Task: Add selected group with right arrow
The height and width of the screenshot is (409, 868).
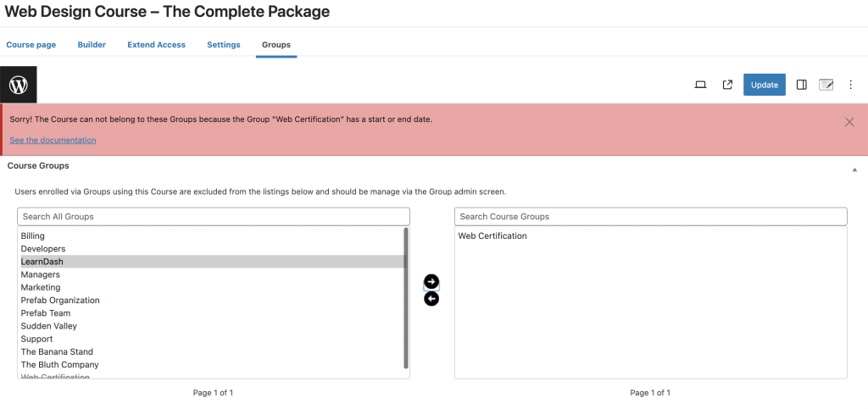Action: coord(431,281)
